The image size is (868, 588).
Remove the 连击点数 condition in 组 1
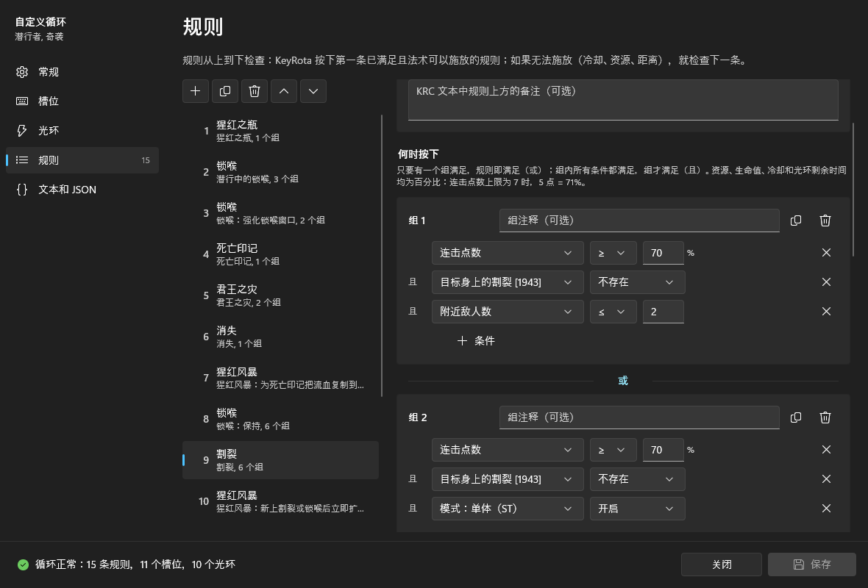pos(826,253)
